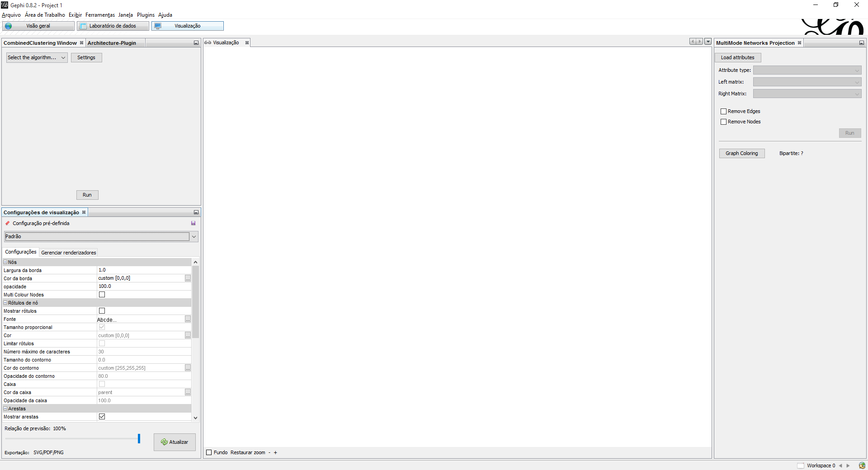Click the globe update icon in status bar
Screen dimensions: 868x470
862,465
